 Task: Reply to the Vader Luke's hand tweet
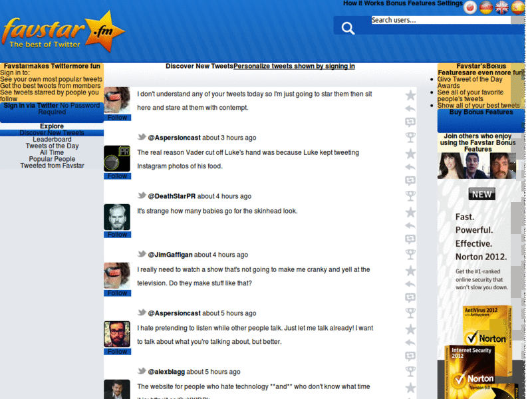coord(410,167)
